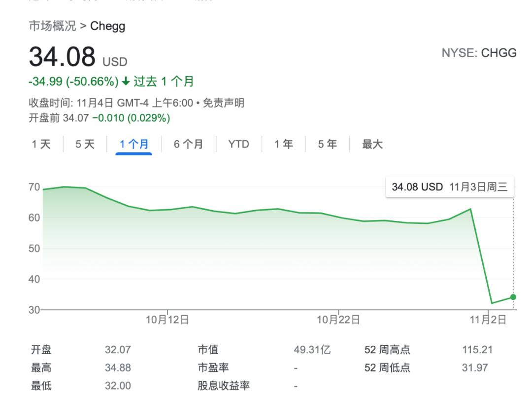The width and height of the screenshot is (532, 399).
Task: Click the 10月22日 date axis label
Action: pyautogui.click(x=338, y=320)
